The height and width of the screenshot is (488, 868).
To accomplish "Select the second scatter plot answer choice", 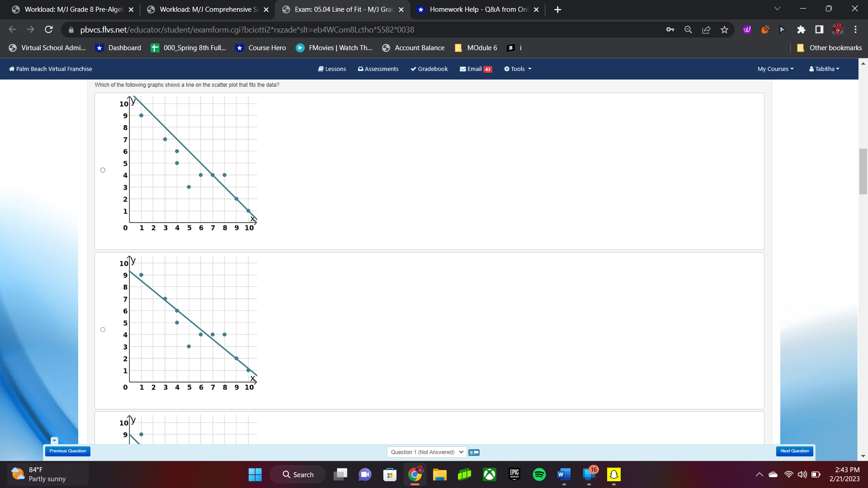I will (x=103, y=329).
